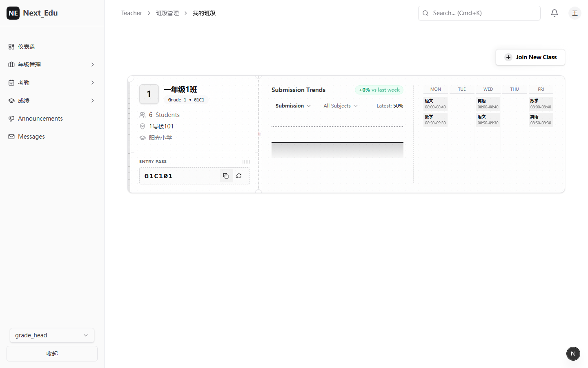Viewport: 588px width, 368px height.
Task: Open the All Subjects filter dropdown
Action: coord(341,106)
